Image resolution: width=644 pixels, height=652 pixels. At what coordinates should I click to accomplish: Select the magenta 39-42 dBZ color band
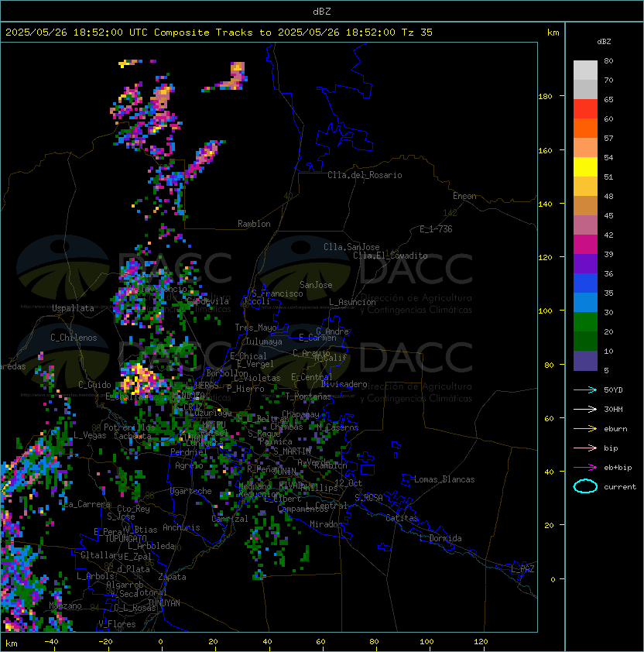tap(585, 245)
